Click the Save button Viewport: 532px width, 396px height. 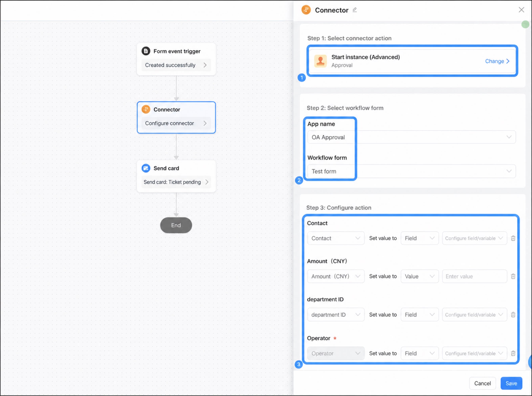(511, 383)
